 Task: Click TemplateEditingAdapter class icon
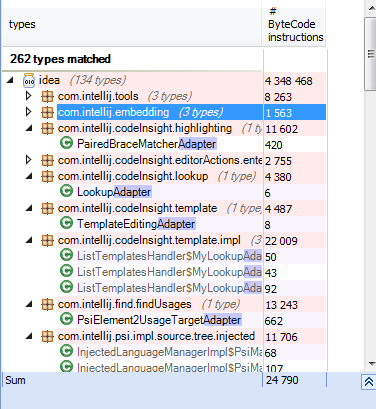[66, 223]
